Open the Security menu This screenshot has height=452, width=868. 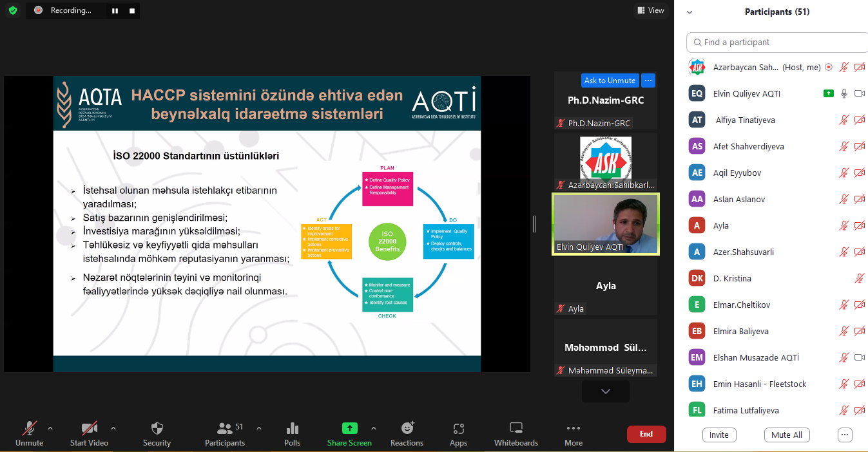[157, 433]
